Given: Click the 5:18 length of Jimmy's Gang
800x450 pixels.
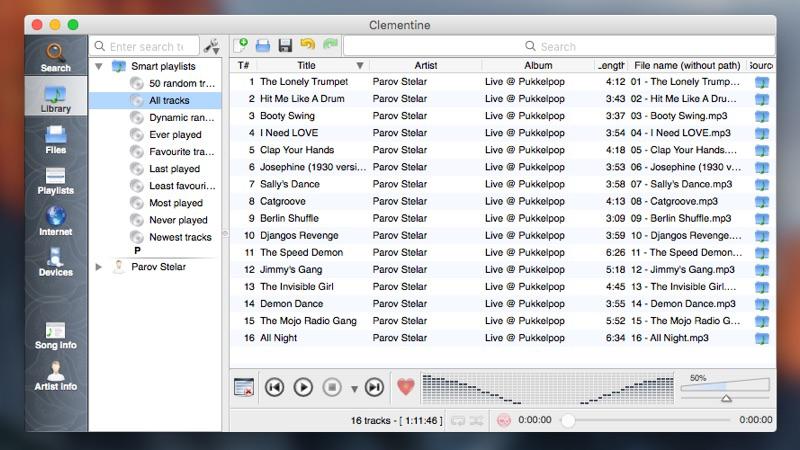Looking at the screenshot, I should (615, 269).
